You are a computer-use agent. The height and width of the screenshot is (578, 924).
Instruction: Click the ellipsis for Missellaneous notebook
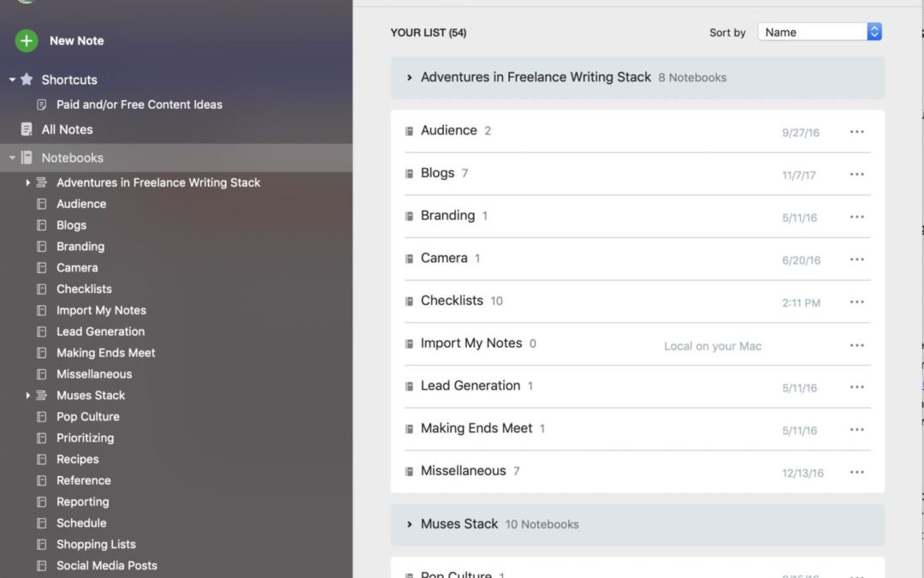point(856,472)
